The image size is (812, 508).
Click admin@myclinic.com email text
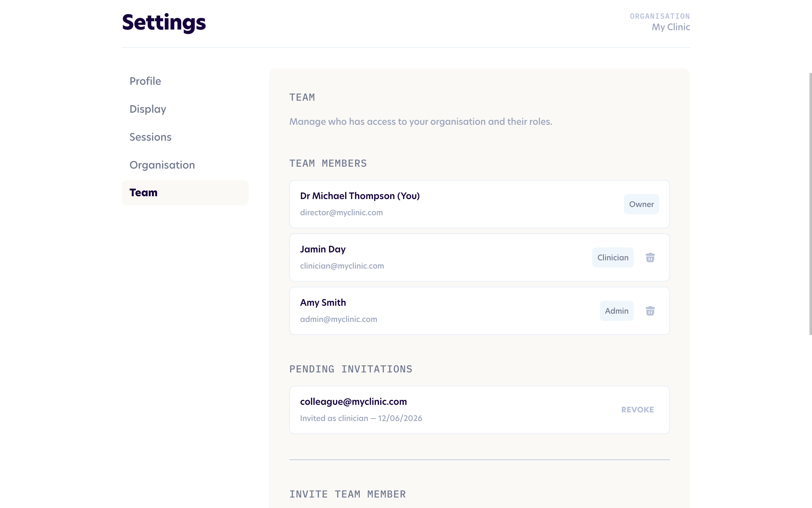pos(338,319)
